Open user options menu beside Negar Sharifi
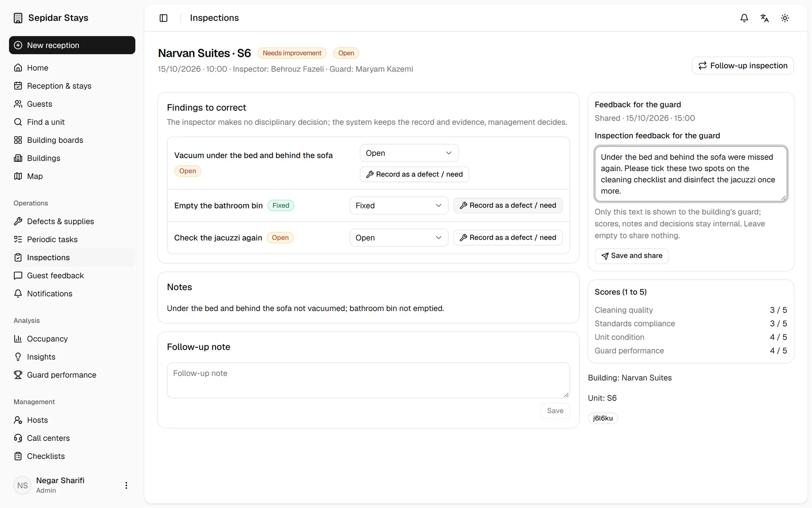 (126, 485)
